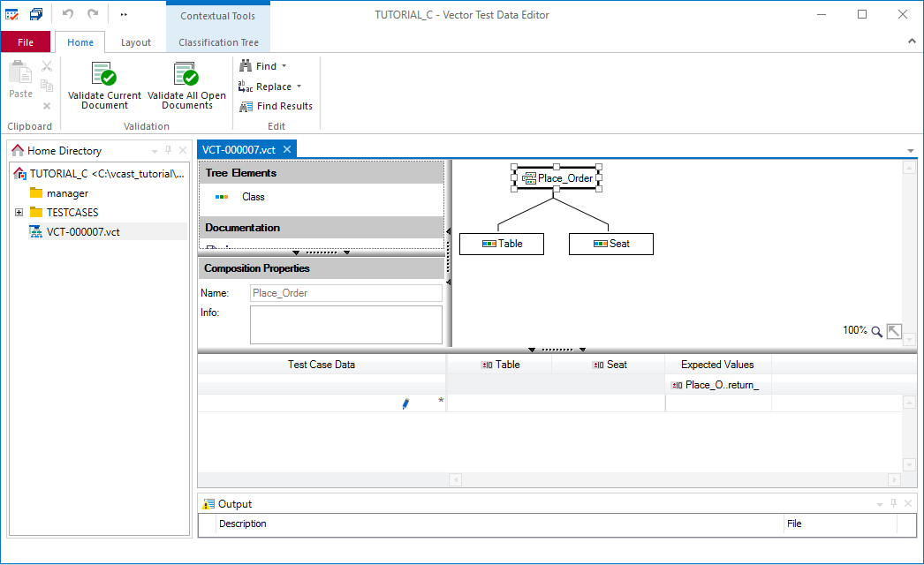Open the Replace dropdown arrow
This screenshot has height=565, width=924.
click(298, 86)
